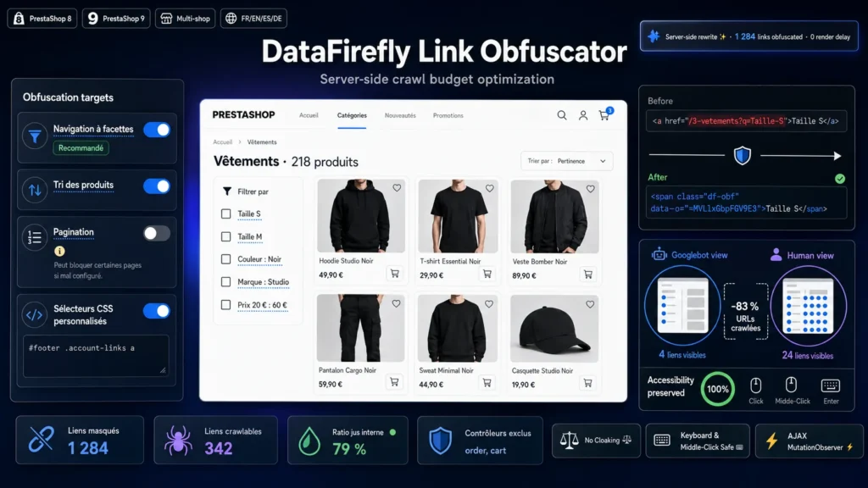Click the Pagination warning info icon

[59, 251]
